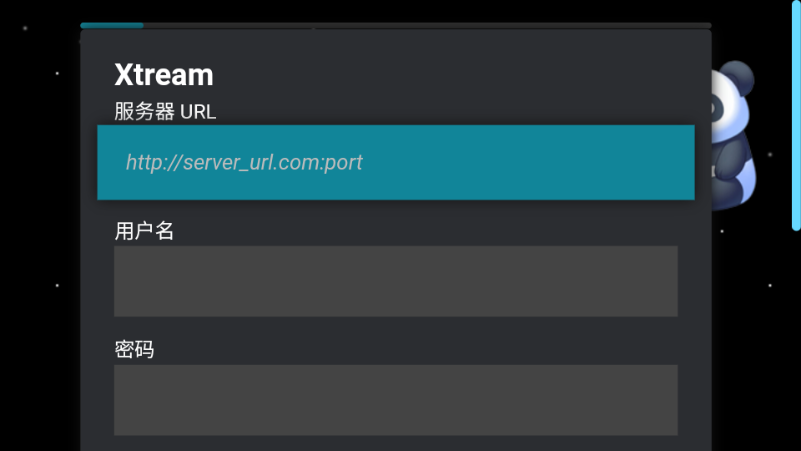This screenshot has height=451, width=801.
Task: Click the username text box
Action: tap(396, 281)
